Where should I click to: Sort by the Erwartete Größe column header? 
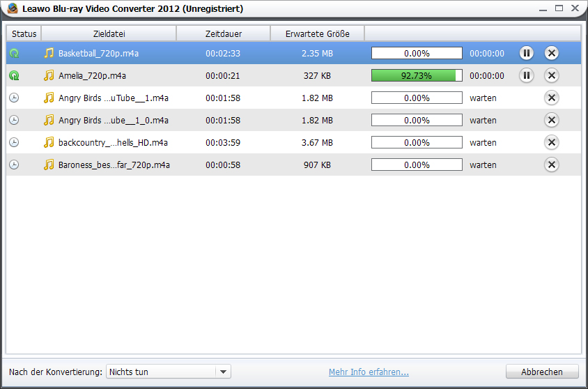pos(317,33)
